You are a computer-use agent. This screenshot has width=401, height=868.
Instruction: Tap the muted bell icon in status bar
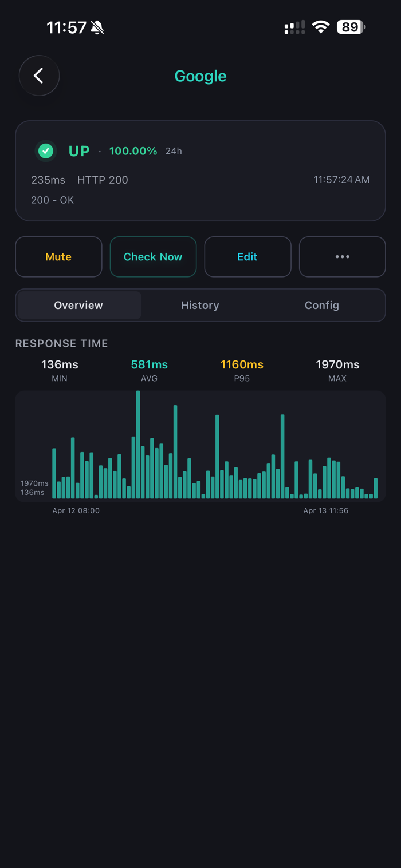click(x=97, y=27)
